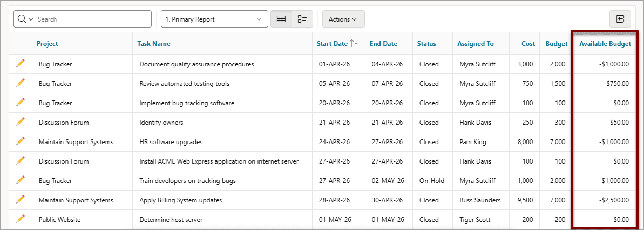Open the Actions menu
This screenshot has width=644, height=230.
[343, 19]
